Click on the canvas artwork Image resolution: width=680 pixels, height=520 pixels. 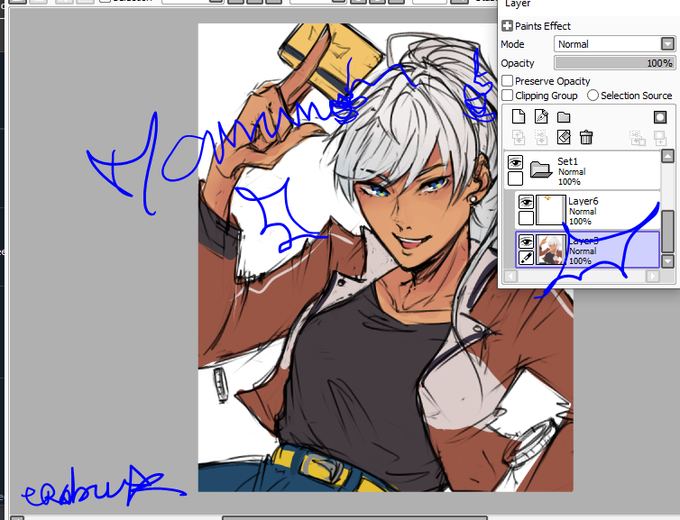[x=385, y=257]
